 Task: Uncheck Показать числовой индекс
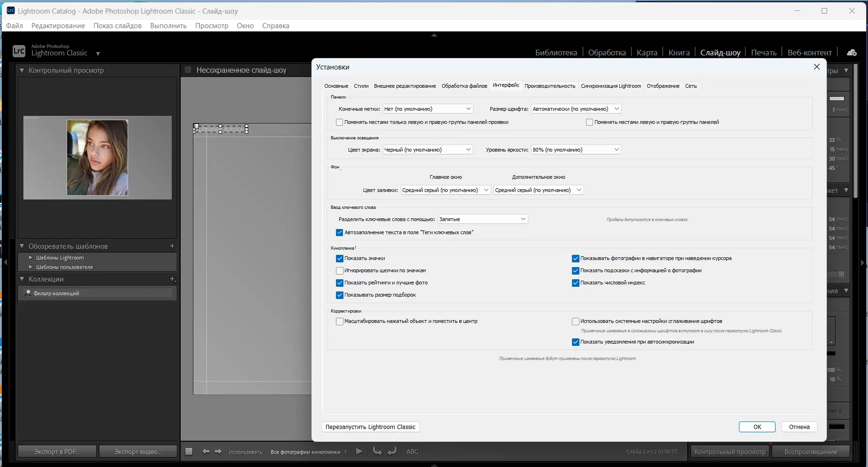click(576, 283)
